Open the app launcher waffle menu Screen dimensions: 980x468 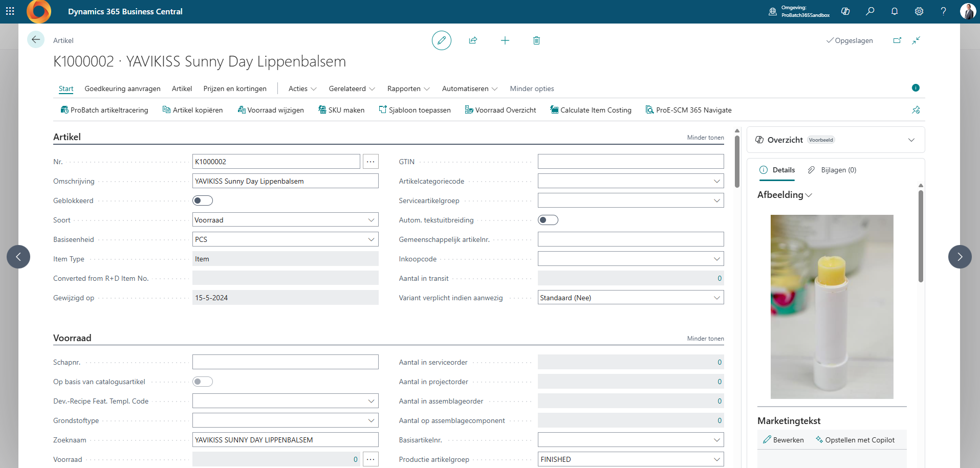pyautogui.click(x=10, y=11)
